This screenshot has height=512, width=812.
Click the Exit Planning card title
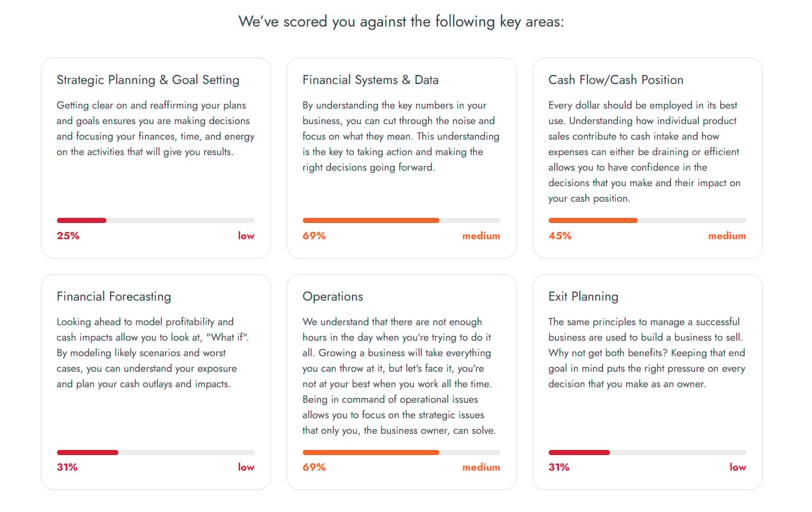pos(584,297)
